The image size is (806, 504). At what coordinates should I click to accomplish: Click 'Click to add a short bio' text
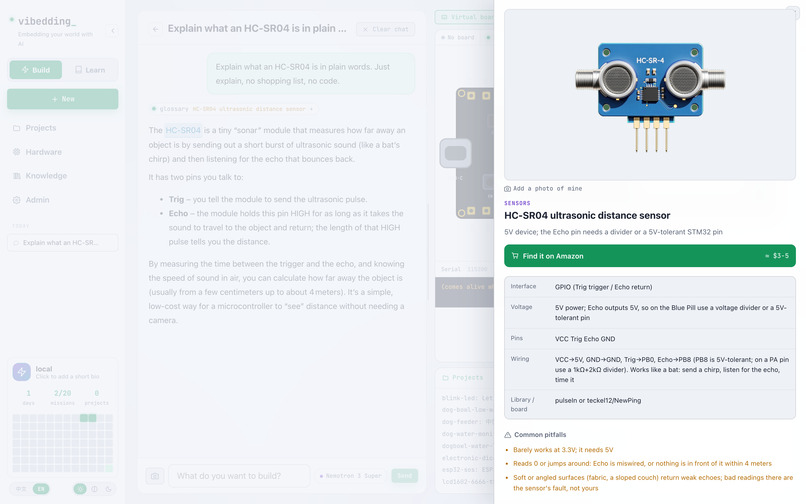67,376
